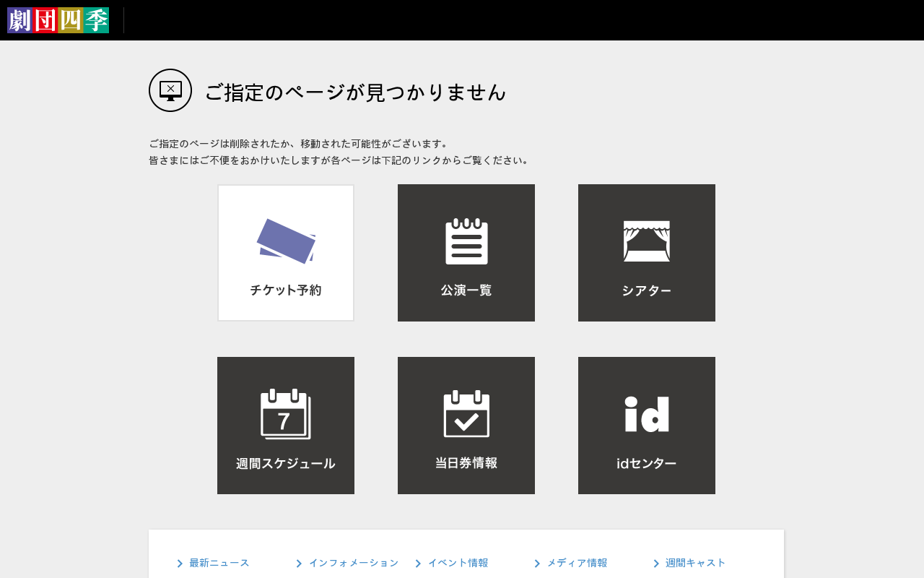Click the calendar 7 icon for 週間スケジュール
This screenshot has height=578, width=924.
pyautogui.click(x=286, y=414)
